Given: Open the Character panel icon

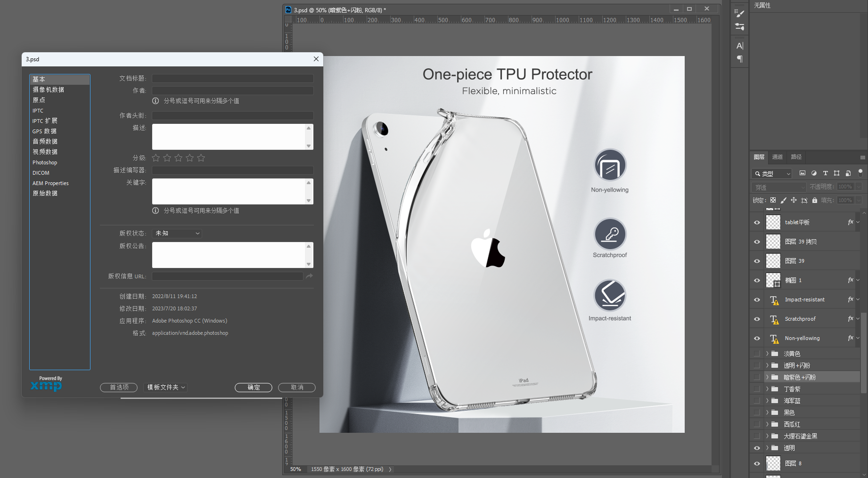Looking at the screenshot, I should click(x=739, y=46).
